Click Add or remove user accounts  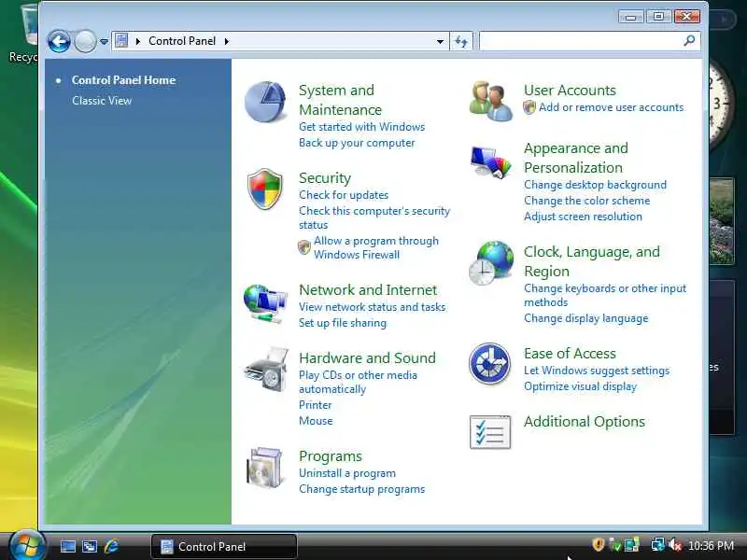[612, 107]
